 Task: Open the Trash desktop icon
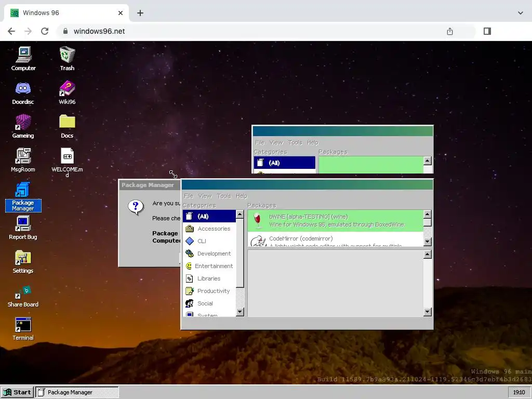(x=67, y=58)
